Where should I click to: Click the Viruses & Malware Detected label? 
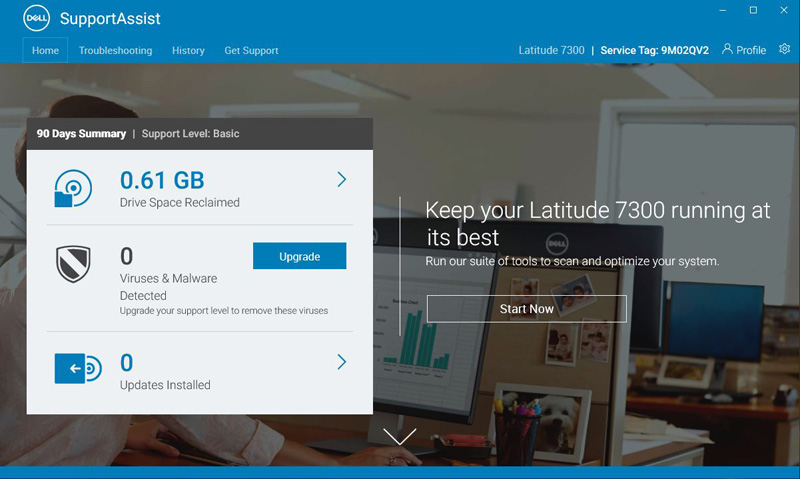[x=168, y=287]
